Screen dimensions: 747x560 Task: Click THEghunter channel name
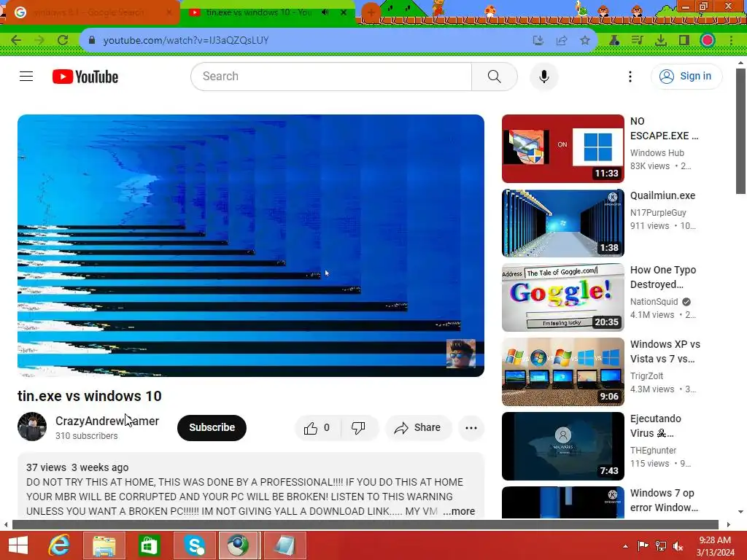coord(653,451)
